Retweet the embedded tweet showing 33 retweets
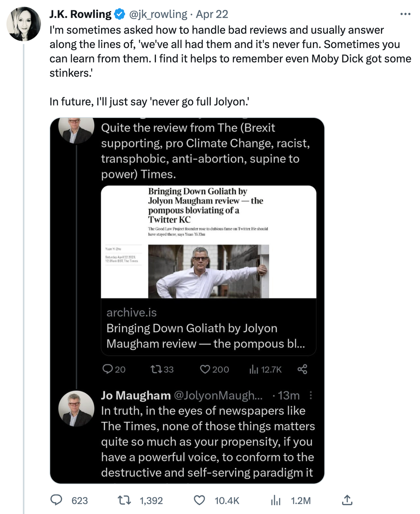Image resolution: width=420 pixels, height=514 pixels. [x=158, y=369]
